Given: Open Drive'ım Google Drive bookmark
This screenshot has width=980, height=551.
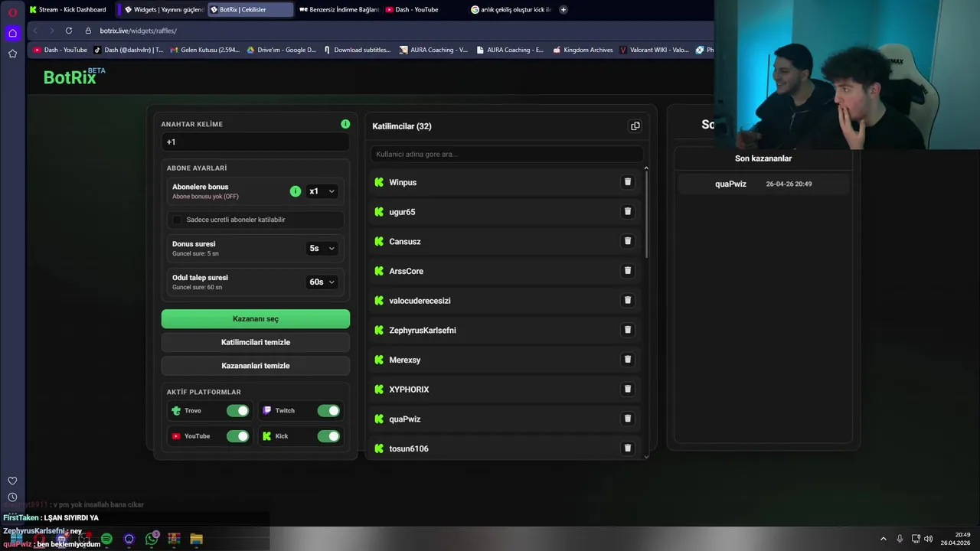Looking at the screenshot, I should coord(281,50).
